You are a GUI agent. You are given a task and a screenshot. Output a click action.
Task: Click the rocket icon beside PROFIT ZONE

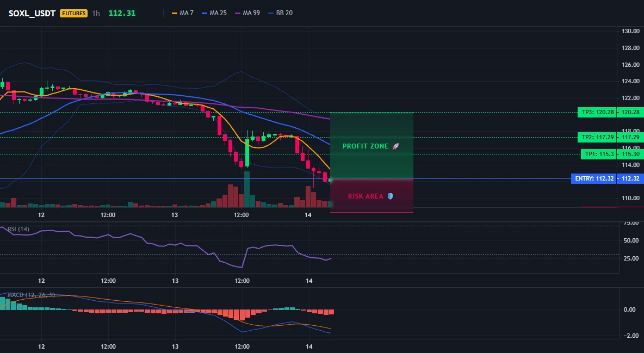point(395,146)
